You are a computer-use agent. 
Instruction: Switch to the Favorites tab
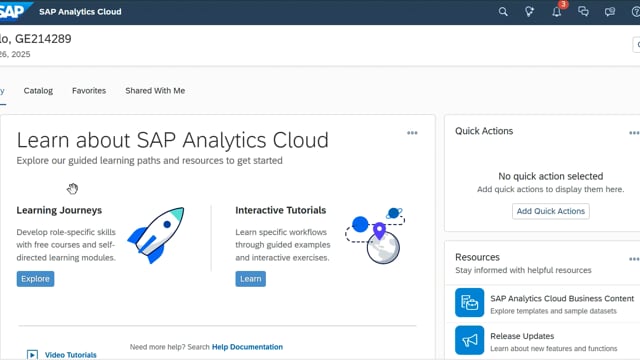tap(89, 91)
